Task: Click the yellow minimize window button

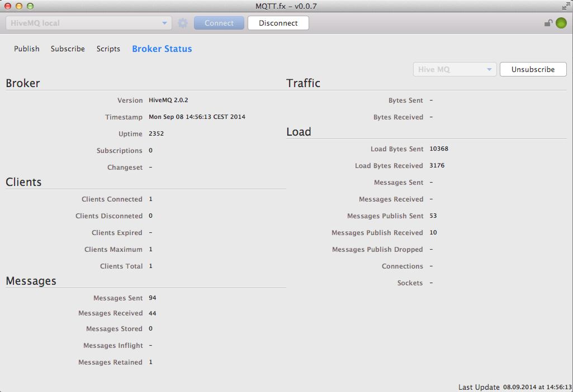Action: [19, 6]
